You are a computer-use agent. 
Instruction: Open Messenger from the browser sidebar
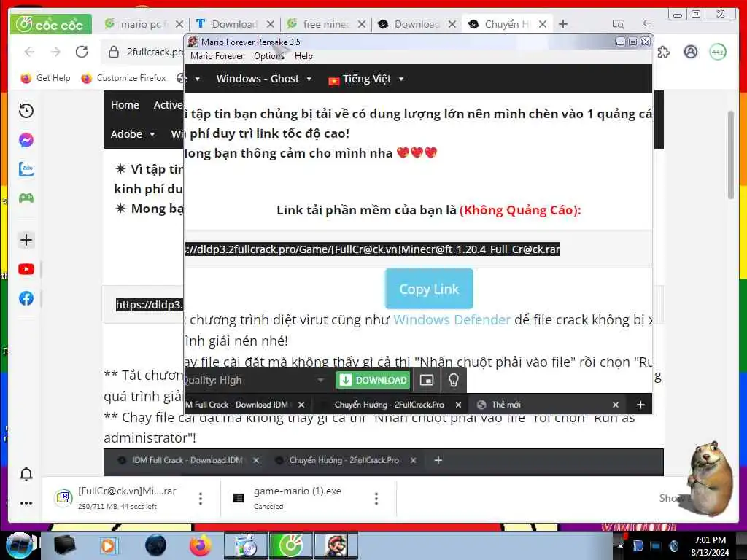click(26, 139)
